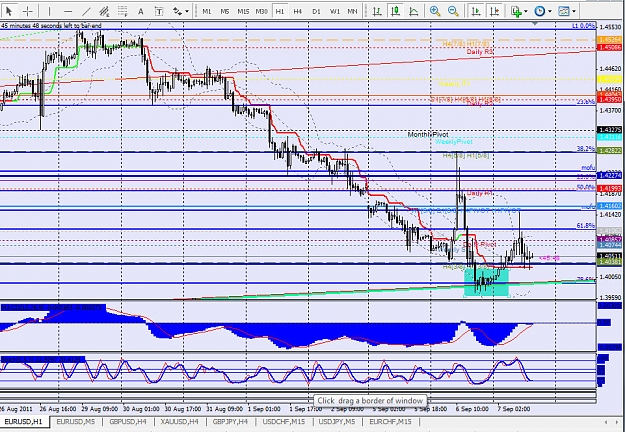This screenshot has height=432, width=625.
Task: Switch to M1 timeframe
Action: (206, 11)
